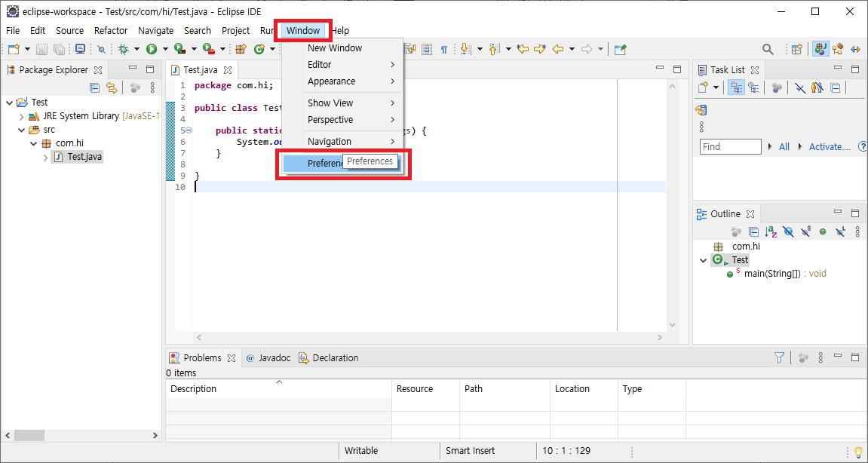Toggle Hide Static Members in Outline

coord(806,231)
